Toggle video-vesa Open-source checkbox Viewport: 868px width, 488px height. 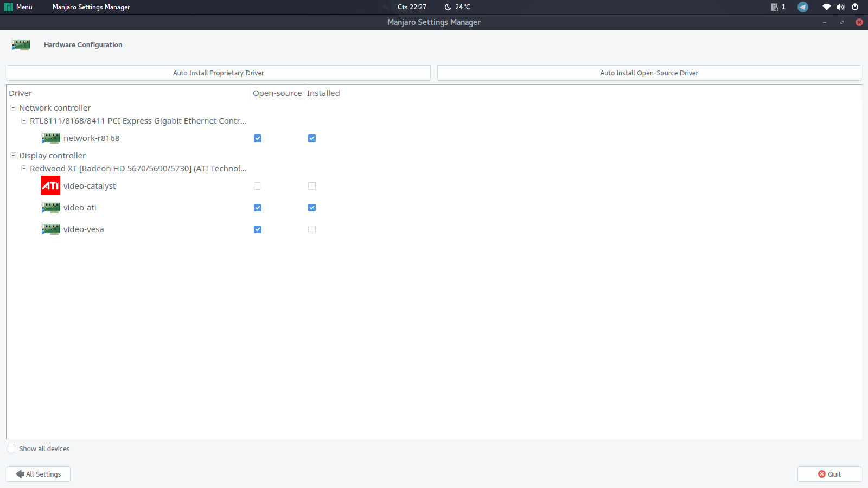coord(258,229)
